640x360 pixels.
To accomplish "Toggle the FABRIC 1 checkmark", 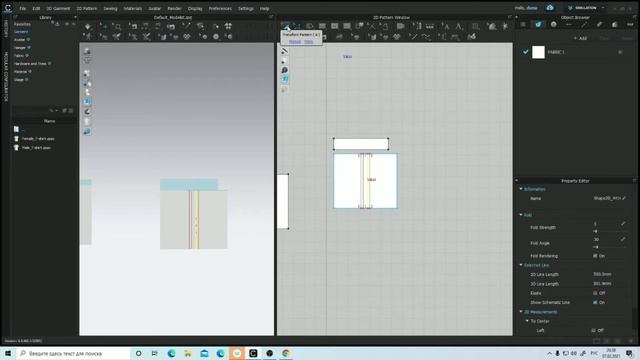I will 526,52.
